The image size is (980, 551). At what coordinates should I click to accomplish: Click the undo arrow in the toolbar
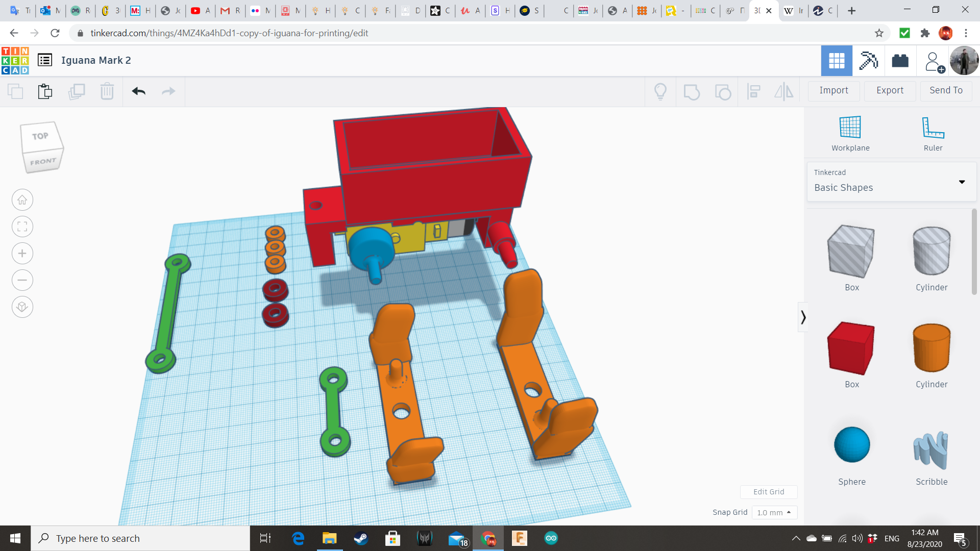coord(138,91)
